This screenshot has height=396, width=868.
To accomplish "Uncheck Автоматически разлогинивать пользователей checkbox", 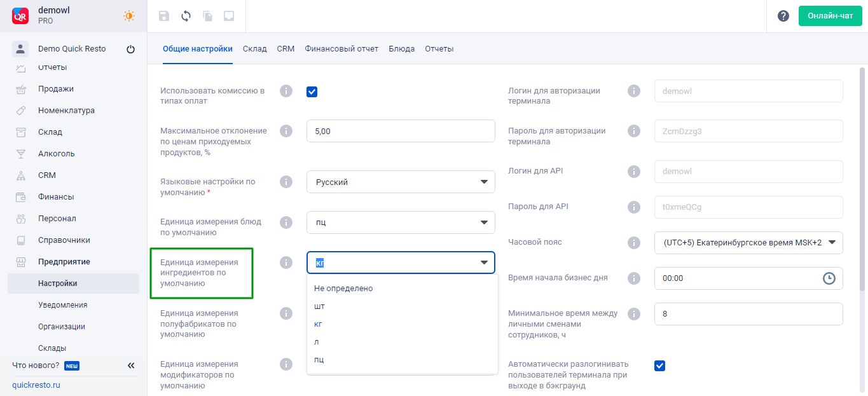I will click(659, 365).
